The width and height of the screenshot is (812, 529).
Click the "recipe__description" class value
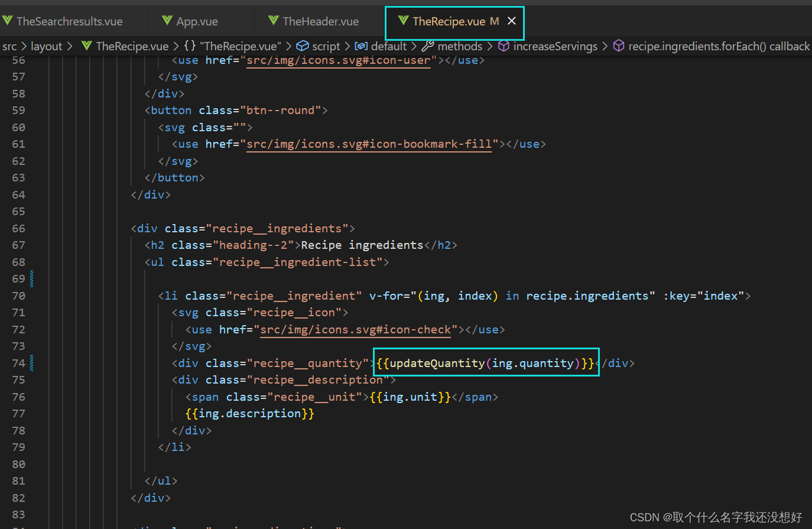pyautogui.click(x=317, y=379)
